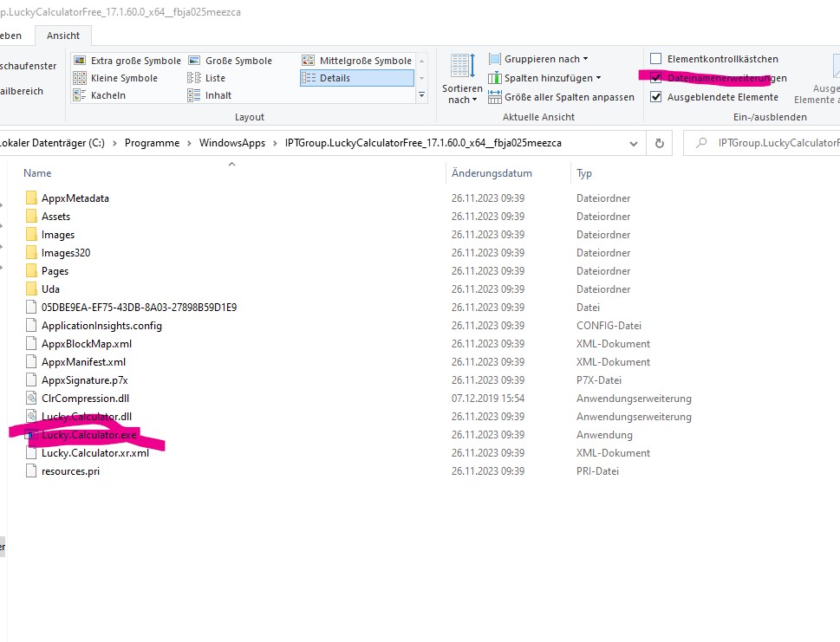This screenshot has height=642, width=840.
Task: Sort by Typ column header
Action: pos(584,173)
